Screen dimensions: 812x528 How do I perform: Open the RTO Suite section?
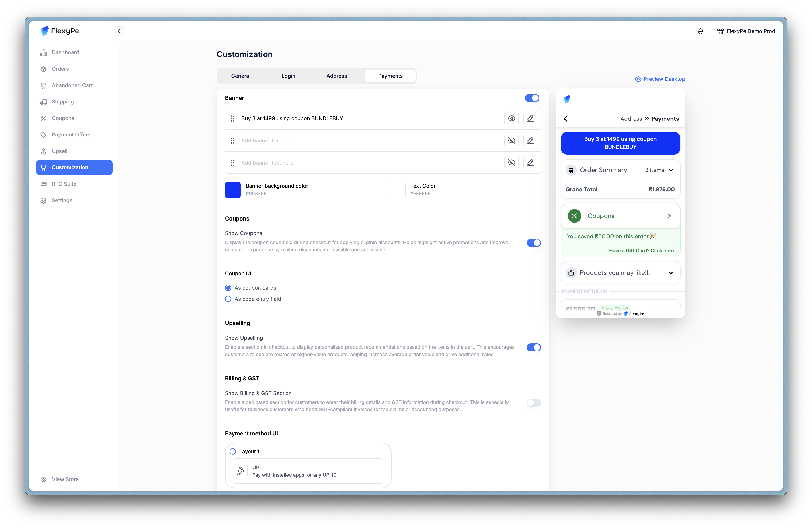pyautogui.click(x=64, y=184)
